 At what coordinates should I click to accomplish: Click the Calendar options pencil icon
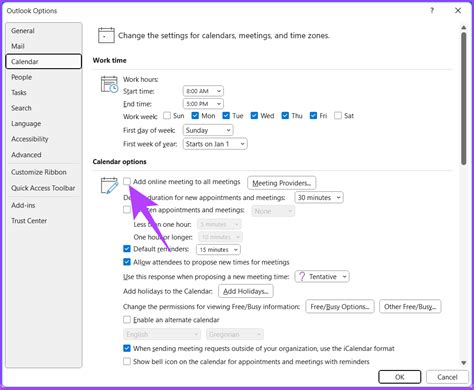point(109,185)
